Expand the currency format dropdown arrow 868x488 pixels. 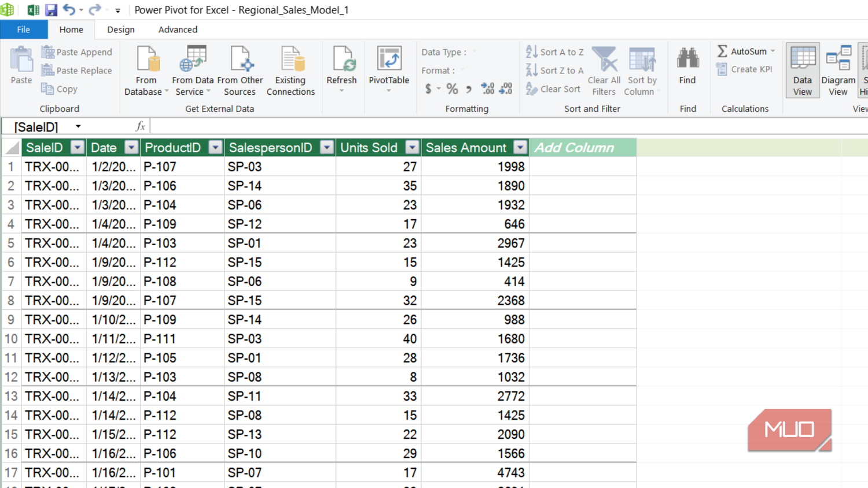pos(439,89)
